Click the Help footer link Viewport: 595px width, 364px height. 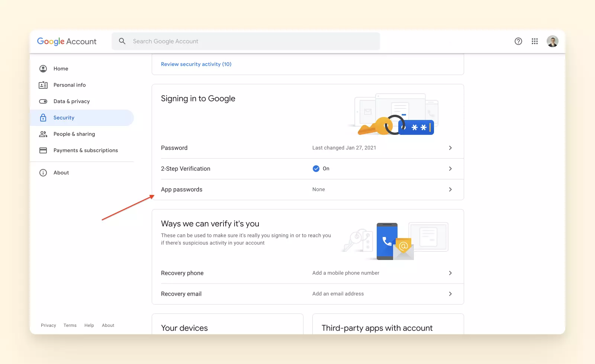coord(89,325)
